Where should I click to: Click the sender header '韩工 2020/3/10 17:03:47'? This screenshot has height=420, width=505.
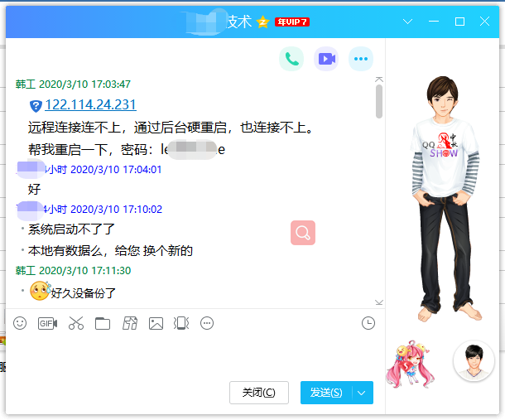tap(73, 84)
